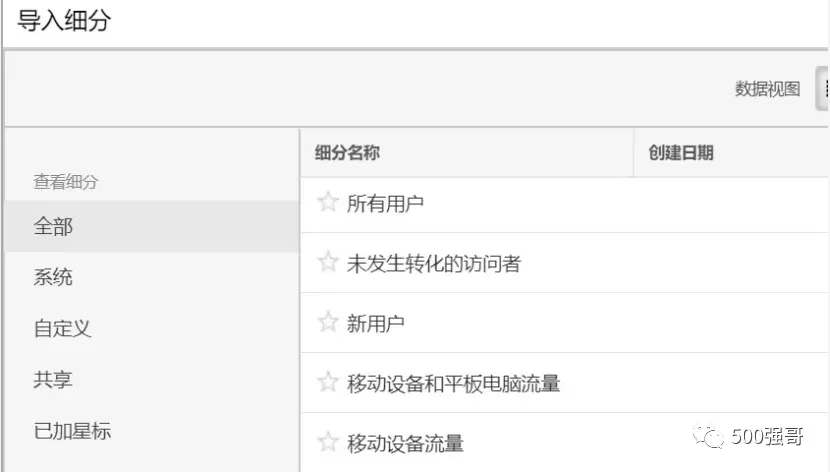View 已加星标 segments
Screen dimensions: 830x472
click(x=72, y=431)
